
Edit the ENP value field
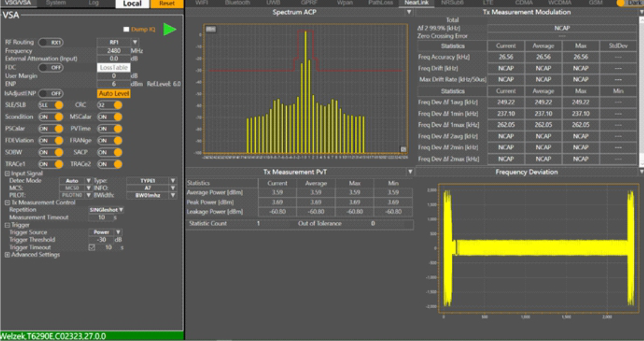114,84
